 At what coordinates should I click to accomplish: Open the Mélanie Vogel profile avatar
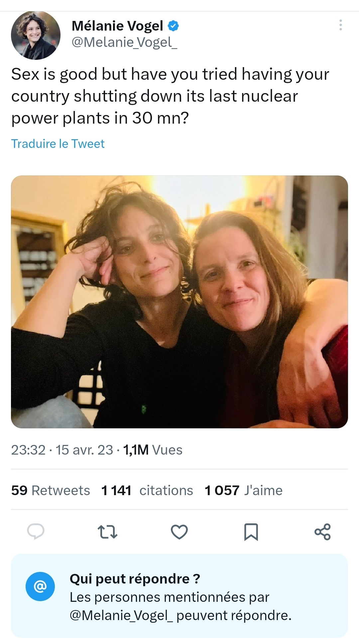(x=36, y=36)
